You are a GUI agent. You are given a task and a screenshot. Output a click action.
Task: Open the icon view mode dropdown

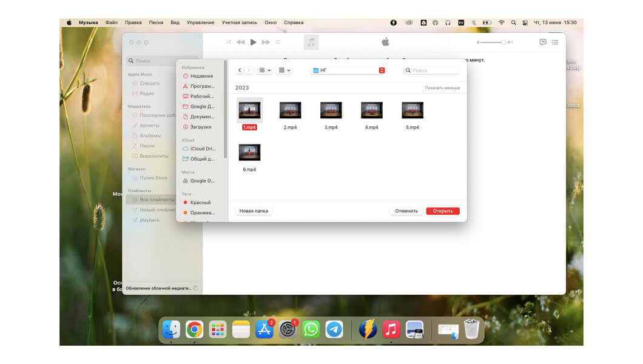(x=264, y=70)
